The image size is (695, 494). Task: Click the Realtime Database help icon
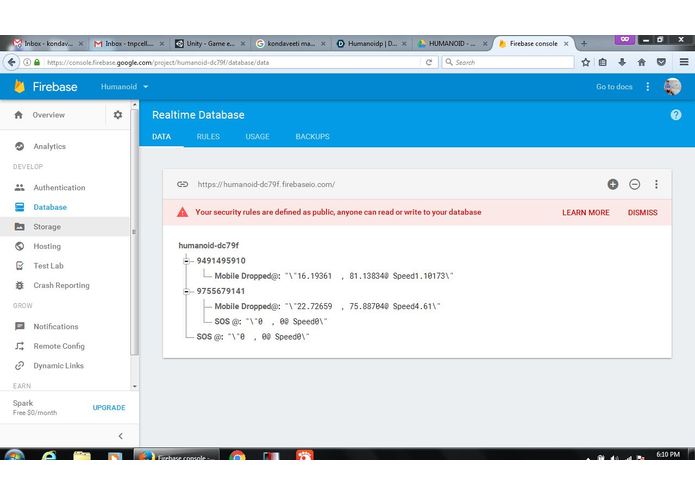point(675,115)
